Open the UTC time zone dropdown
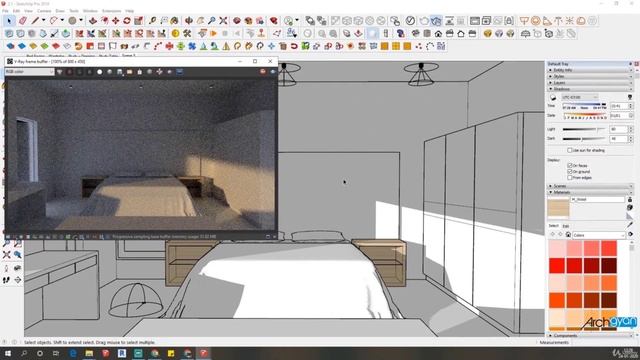This screenshot has height=360, width=640. point(580,97)
